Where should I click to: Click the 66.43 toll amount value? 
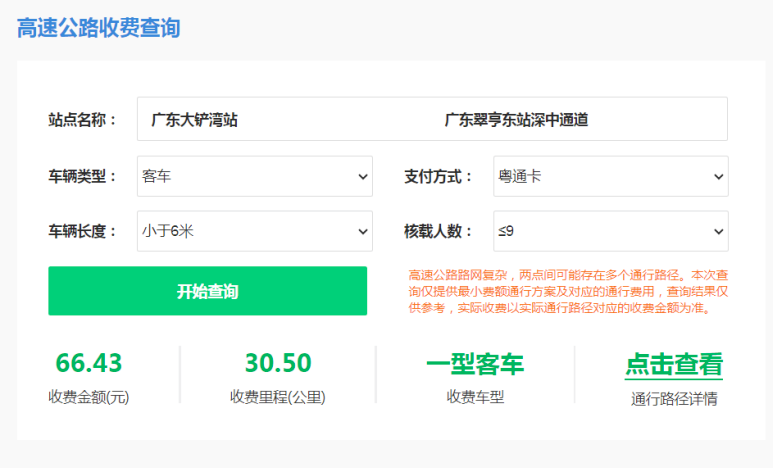[89, 362]
